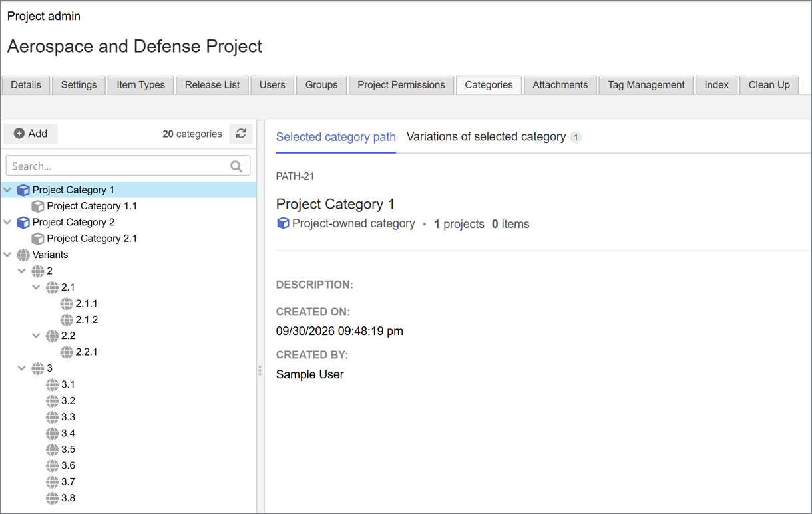Screen dimensions: 812x514
Task: Open the Groups tab
Action: pyautogui.click(x=321, y=85)
